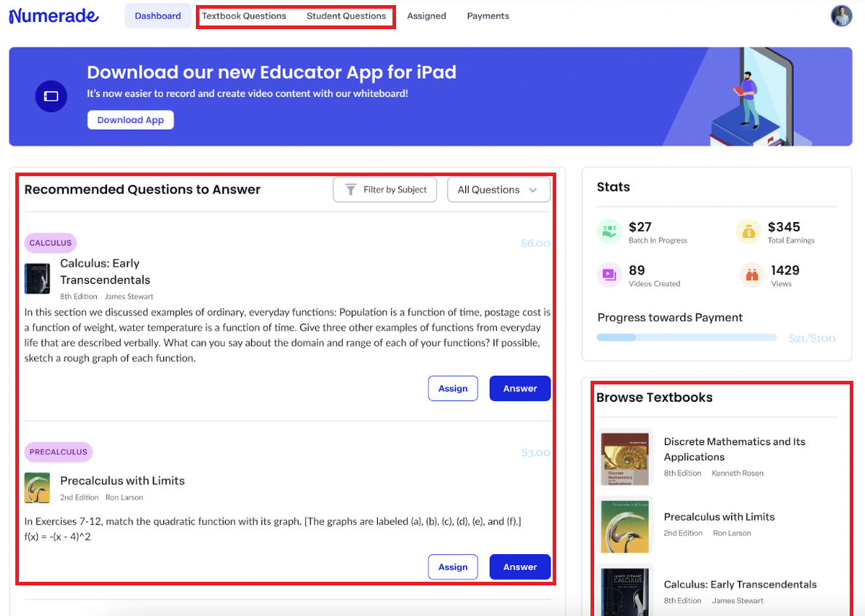The width and height of the screenshot is (865, 616).
Task: Click the binoculars Views icon
Action: [x=751, y=275]
